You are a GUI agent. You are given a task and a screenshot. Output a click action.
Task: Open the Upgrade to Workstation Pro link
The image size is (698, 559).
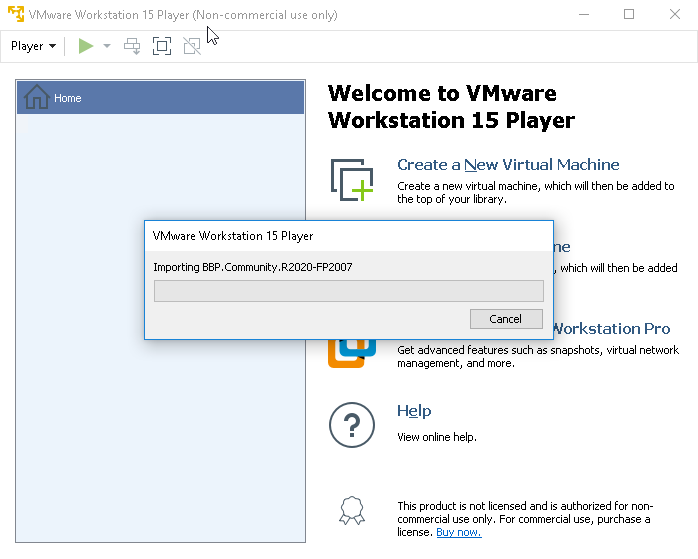coord(612,328)
